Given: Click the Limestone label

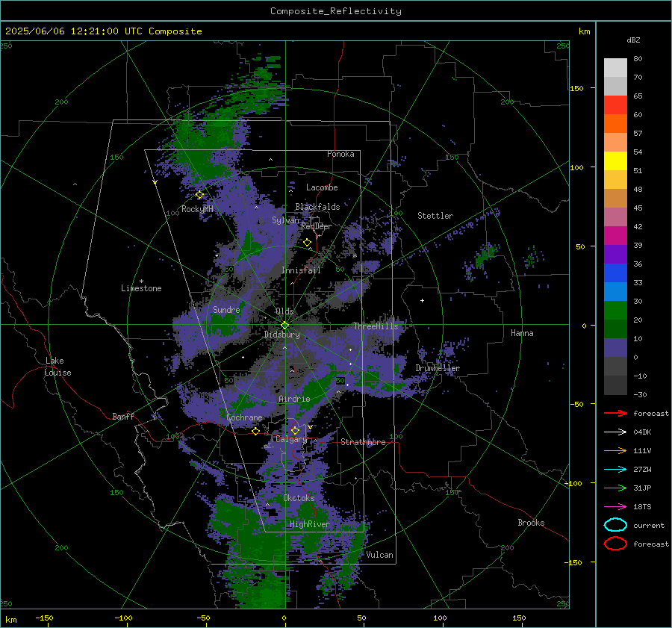Looking at the screenshot, I should coord(141,288).
